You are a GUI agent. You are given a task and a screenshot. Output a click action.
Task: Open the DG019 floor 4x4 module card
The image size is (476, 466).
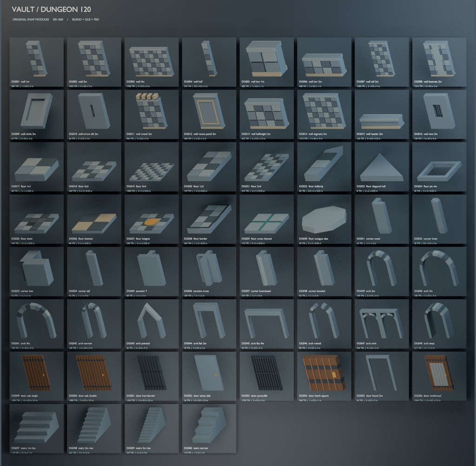pyautogui.click(x=152, y=167)
